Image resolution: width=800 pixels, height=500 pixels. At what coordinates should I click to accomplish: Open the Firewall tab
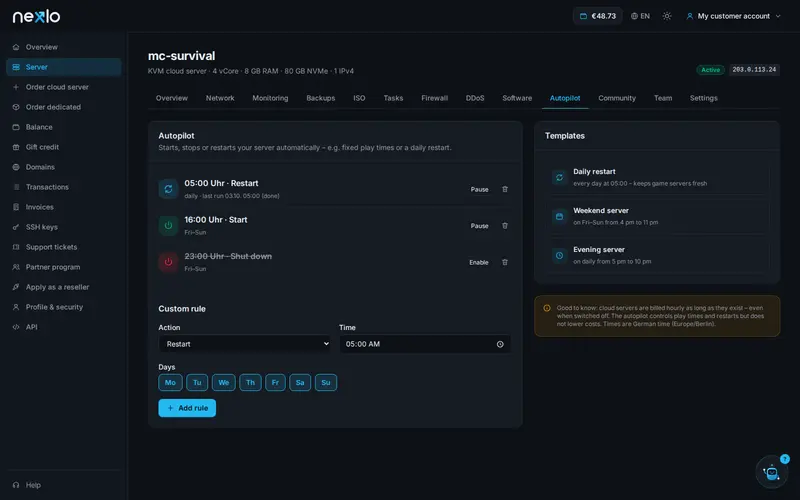[x=434, y=98]
